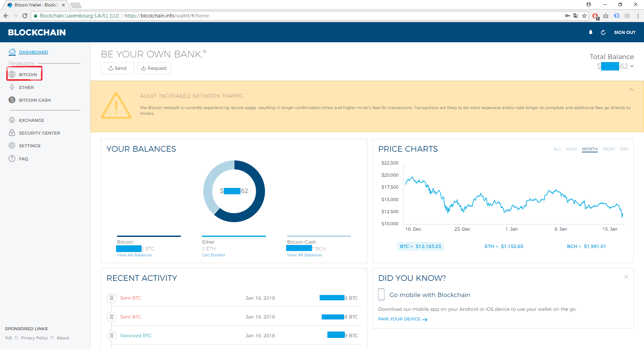Screen dimensions: 644x349
Task: Click View All Balances under Bitcoin Cash
Action: coord(305,255)
